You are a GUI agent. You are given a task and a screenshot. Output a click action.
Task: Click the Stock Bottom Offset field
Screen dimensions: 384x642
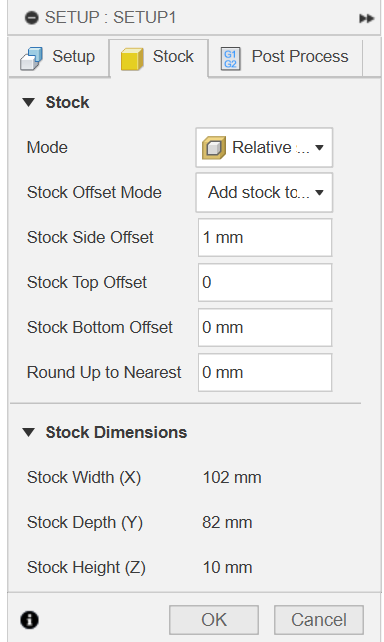(x=265, y=328)
